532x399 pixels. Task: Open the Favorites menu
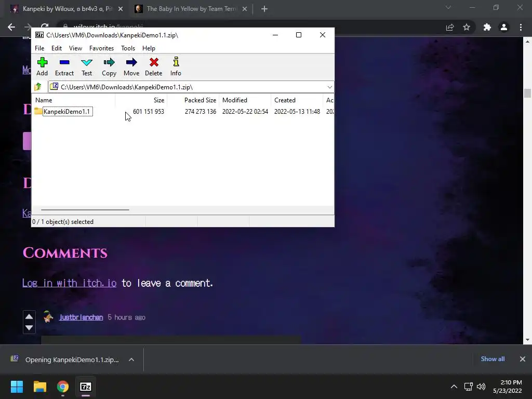pos(101,48)
